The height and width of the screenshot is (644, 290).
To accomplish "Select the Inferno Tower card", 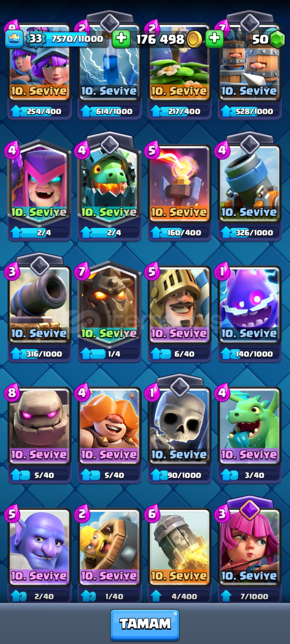I will [x=180, y=184].
